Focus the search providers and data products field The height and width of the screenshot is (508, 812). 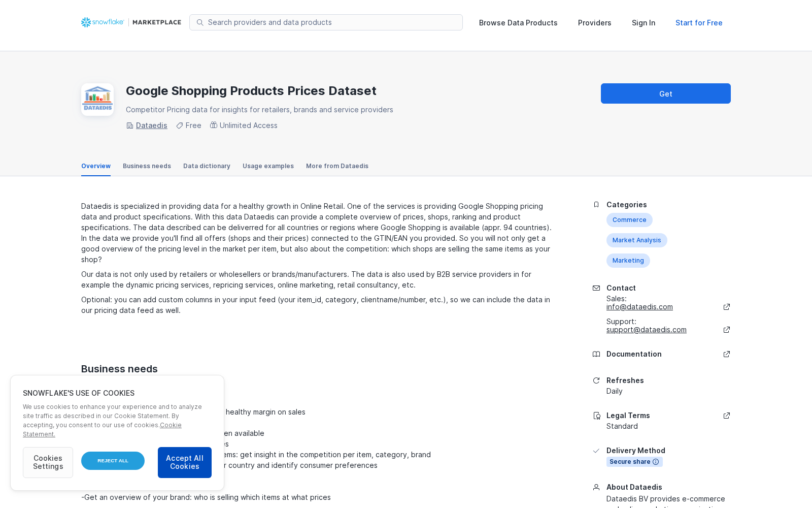326,22
